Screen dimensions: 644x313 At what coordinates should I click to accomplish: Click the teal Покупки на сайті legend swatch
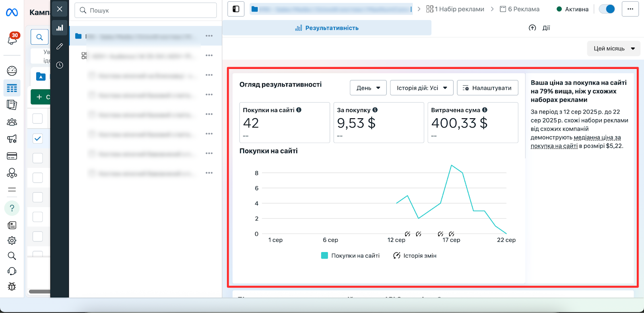[x=324, y=255]
